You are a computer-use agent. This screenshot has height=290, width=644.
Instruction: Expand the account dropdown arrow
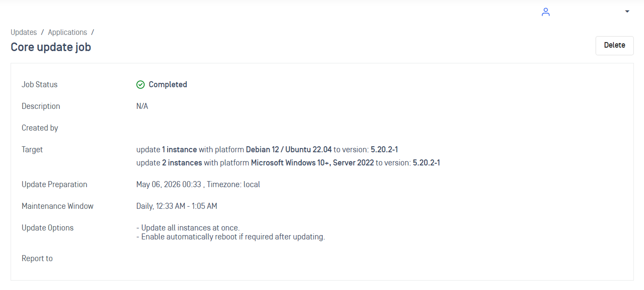coord(627,11)
